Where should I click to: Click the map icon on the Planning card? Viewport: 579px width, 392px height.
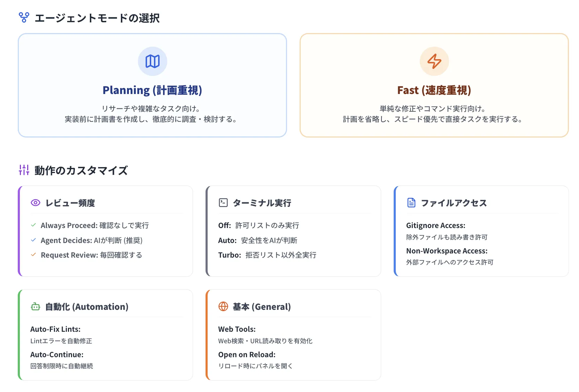153,61
